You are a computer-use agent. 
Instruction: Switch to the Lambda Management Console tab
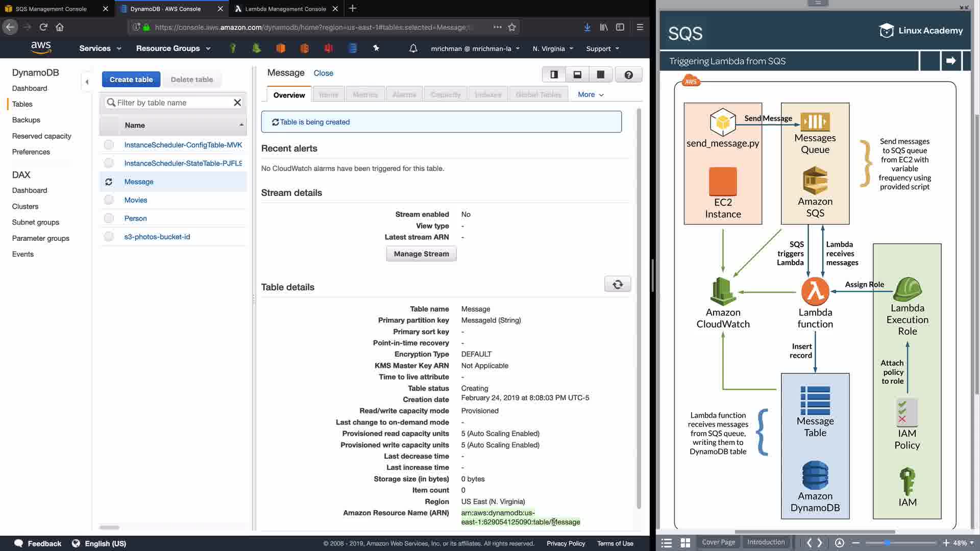(285, 9)
